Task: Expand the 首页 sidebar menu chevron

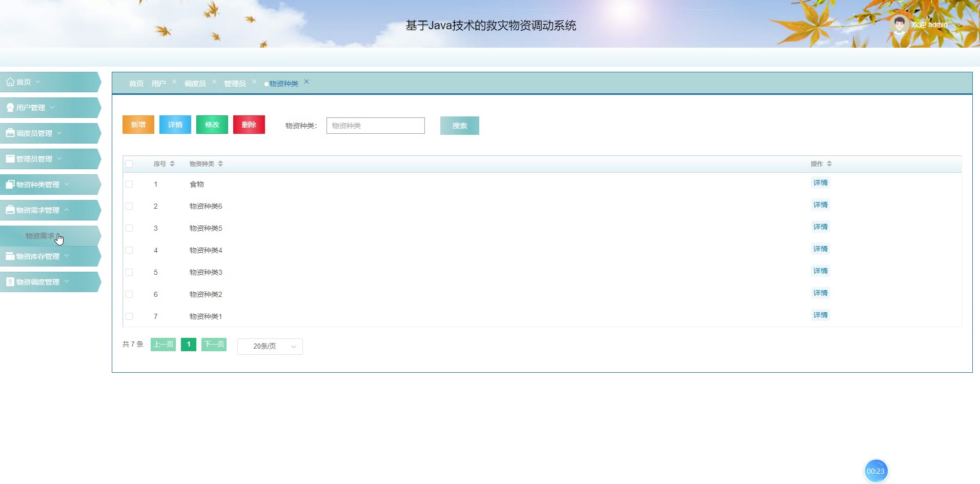Action: coord(38,82)
